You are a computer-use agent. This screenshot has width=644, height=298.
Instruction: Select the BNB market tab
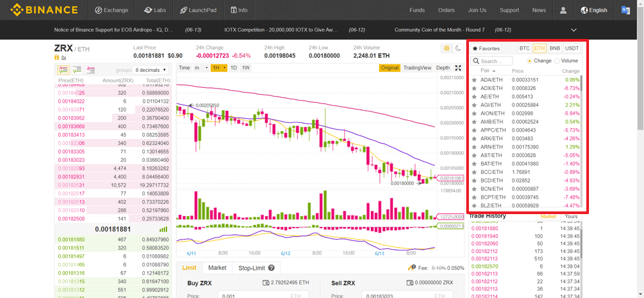pyautogui.click(x=555, y=48)
